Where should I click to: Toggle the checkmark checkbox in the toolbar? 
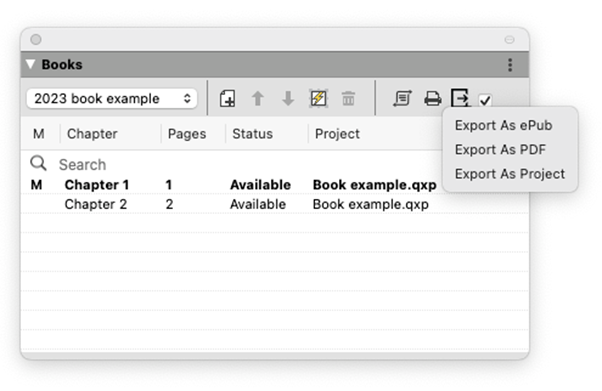485,100
